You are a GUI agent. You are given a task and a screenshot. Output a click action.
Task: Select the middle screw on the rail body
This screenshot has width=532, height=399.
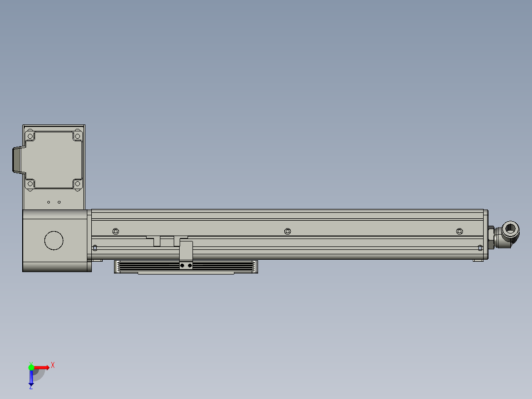(287, 231)
